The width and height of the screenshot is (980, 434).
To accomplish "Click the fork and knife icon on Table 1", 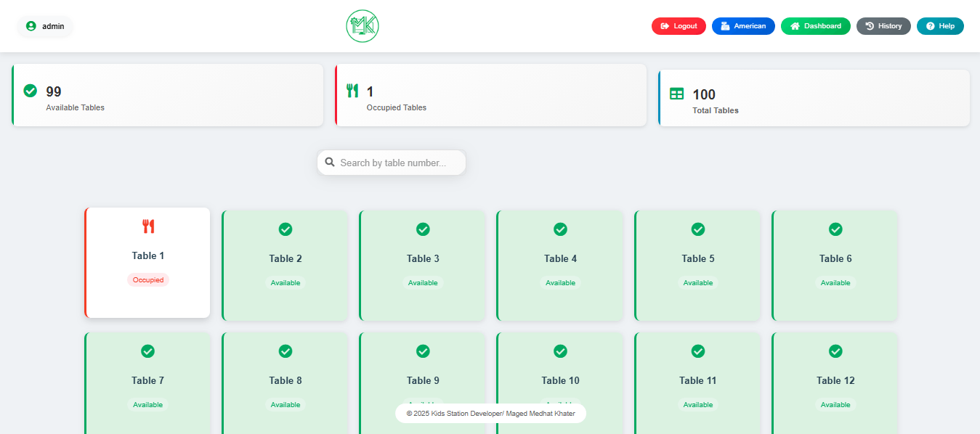I will pos(148,226).
